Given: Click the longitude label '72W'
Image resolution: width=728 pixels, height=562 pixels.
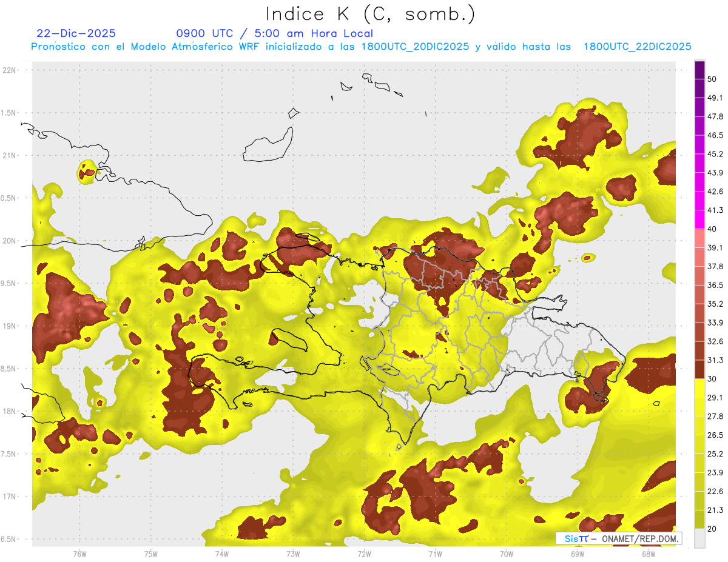Looking at the screenshot, I should point(364,554).
